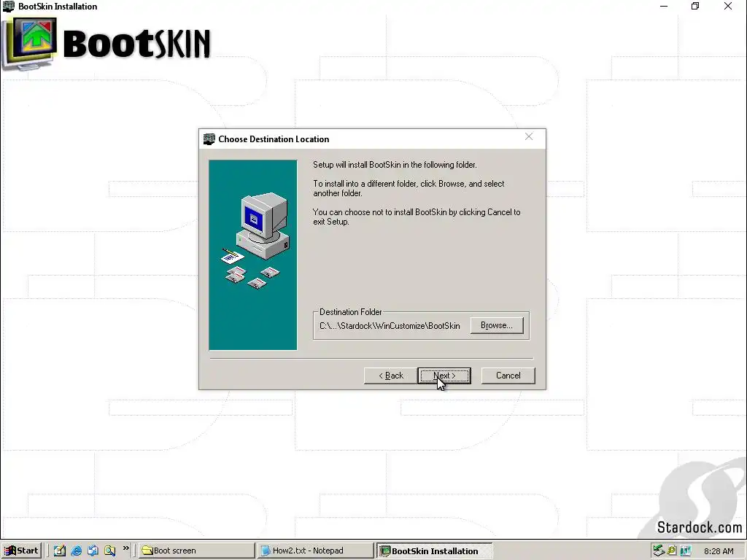The width and height of the screenshot is (747, 560).
Task: Launch Internet Explorer from Quick Launch
Action: [x=76, y=551]
